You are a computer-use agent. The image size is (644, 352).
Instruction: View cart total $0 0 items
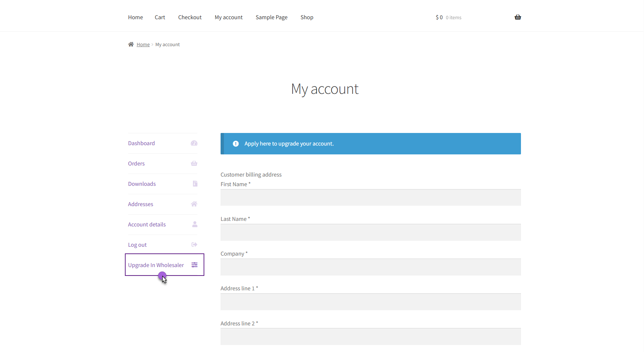point(449,17)
